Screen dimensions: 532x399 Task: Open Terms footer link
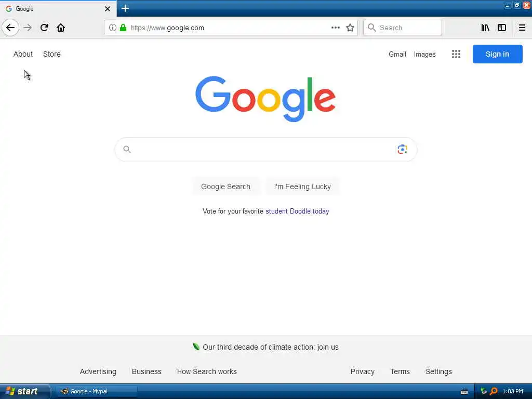pyautogui.click(x=400, y=371)
